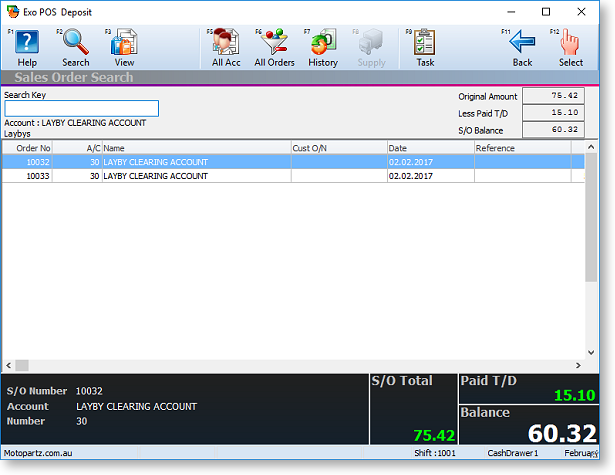Image resolution: width=615 pixels, height=475 pixels.
Task: Click the Less Paid T/D value 15.10
Action: 553,113
